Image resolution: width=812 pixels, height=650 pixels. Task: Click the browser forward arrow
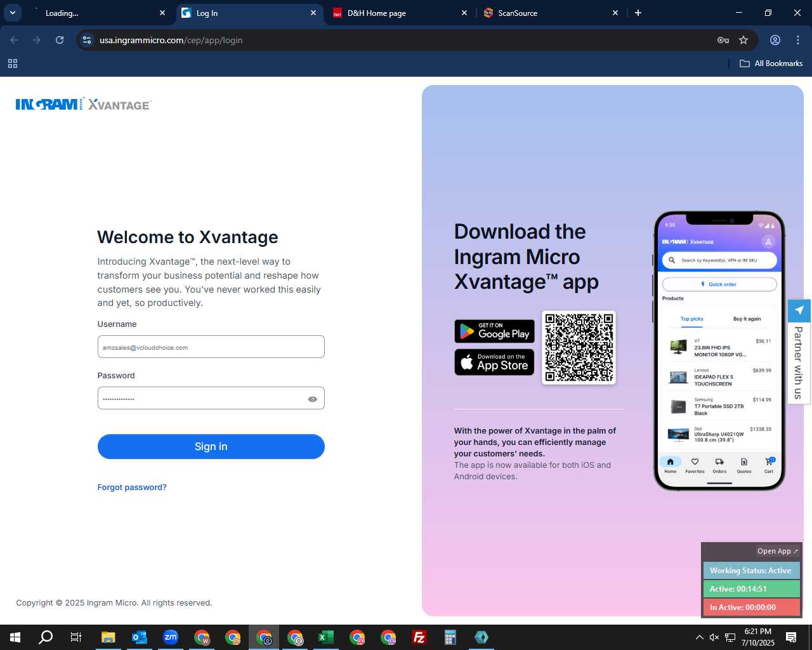37,40
